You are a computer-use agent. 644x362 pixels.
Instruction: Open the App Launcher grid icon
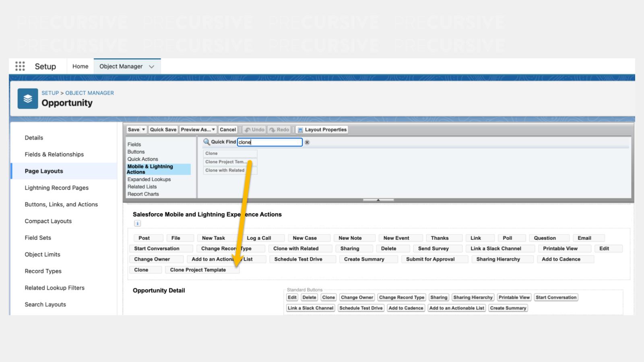[x=20, y=66]
